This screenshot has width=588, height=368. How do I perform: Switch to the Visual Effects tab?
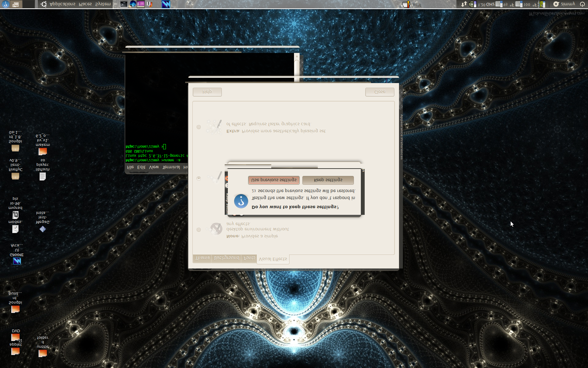coord(273,259)
